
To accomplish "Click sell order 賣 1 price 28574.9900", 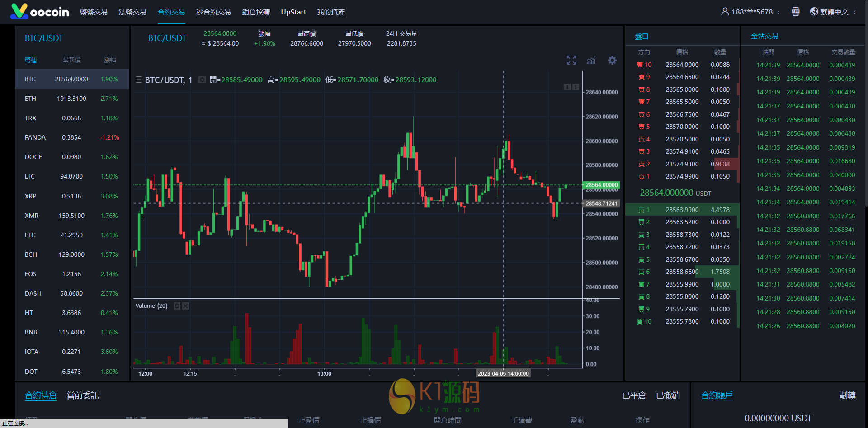I will point(682,176).
